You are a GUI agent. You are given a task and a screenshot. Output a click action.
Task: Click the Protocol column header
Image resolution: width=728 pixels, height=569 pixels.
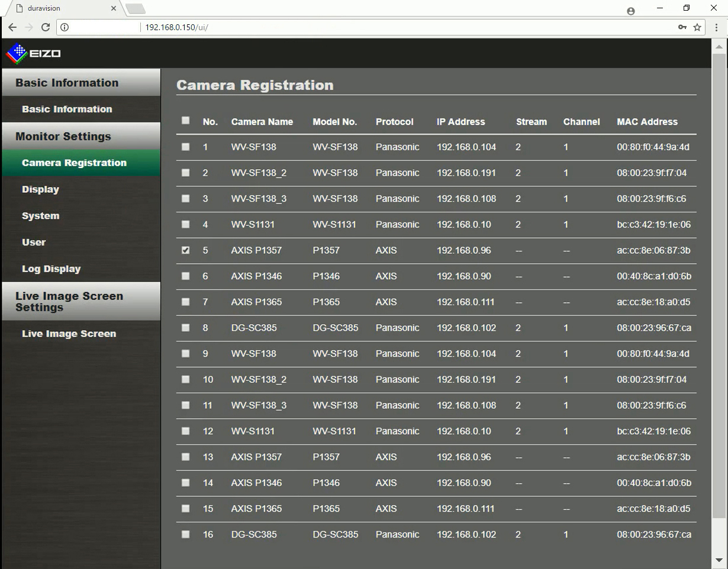pyautogui.click(x=394, y=122)
